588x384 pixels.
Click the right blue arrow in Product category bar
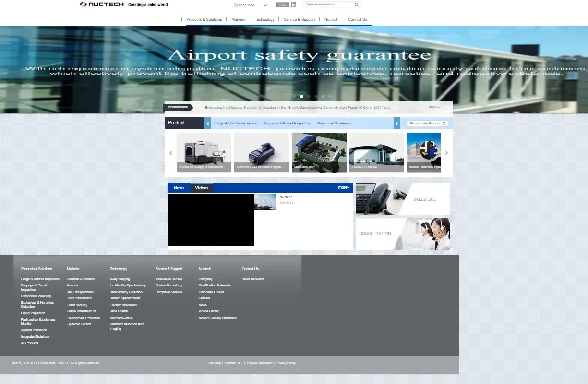(397, 124)
